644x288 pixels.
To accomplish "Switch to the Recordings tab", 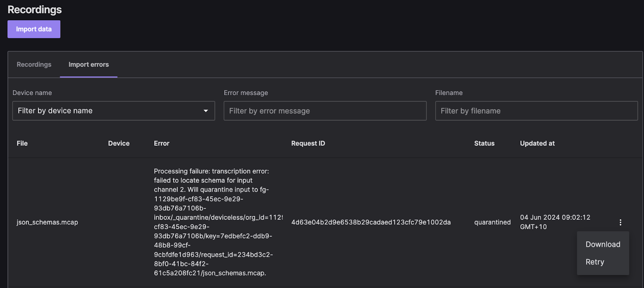I will pyautogui.click(x=34, y=64).
